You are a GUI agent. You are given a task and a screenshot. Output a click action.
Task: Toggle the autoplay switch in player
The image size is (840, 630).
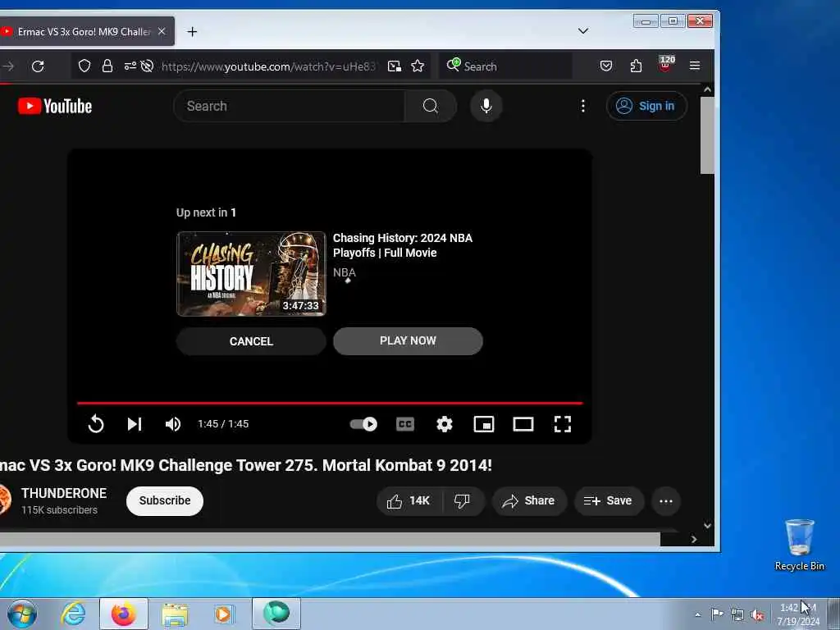coord(363,424)
